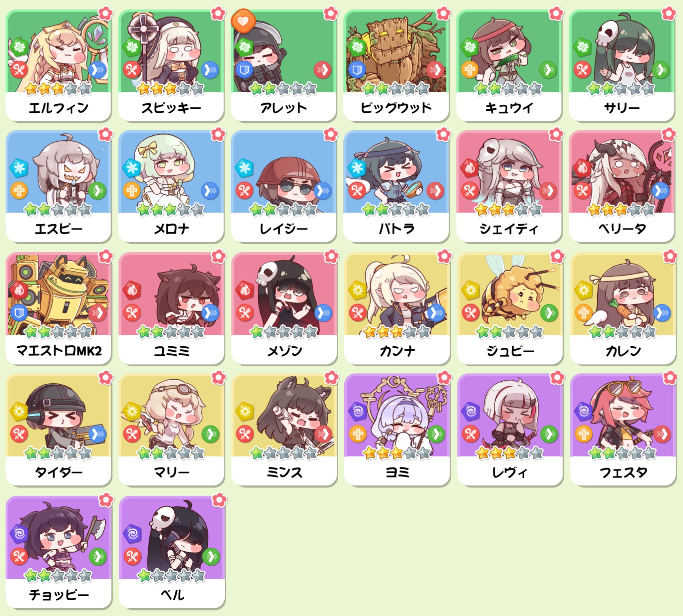The width and height of the screenshot is (683, 616).
Task: Click the blue double-chevron icon on ベリータ card
Action: 661,191
